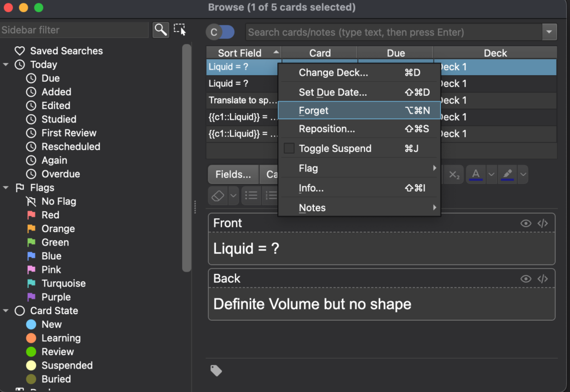Image resolution: width=570 pixels, height=392 pixels.
Task: Select the First Review filter
Action: coord(68,133)
